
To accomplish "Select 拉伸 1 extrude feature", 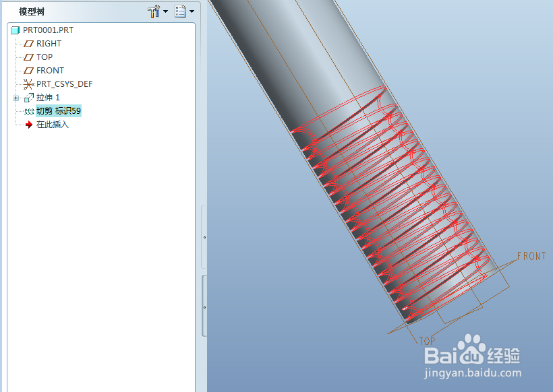I will pos(48,98).
